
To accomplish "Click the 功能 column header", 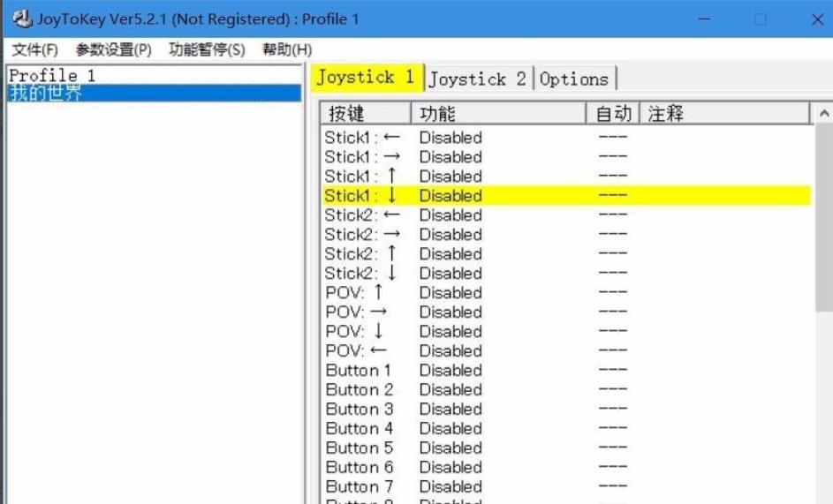I will 497,114.
